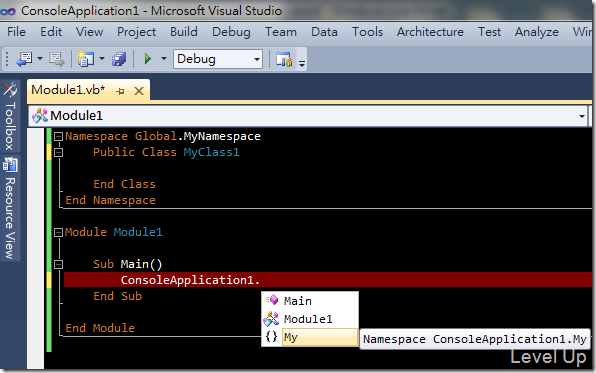Click the Resource View icon on sidebar
This screenshot has width=596, height=373.
[x=10, y=165]
